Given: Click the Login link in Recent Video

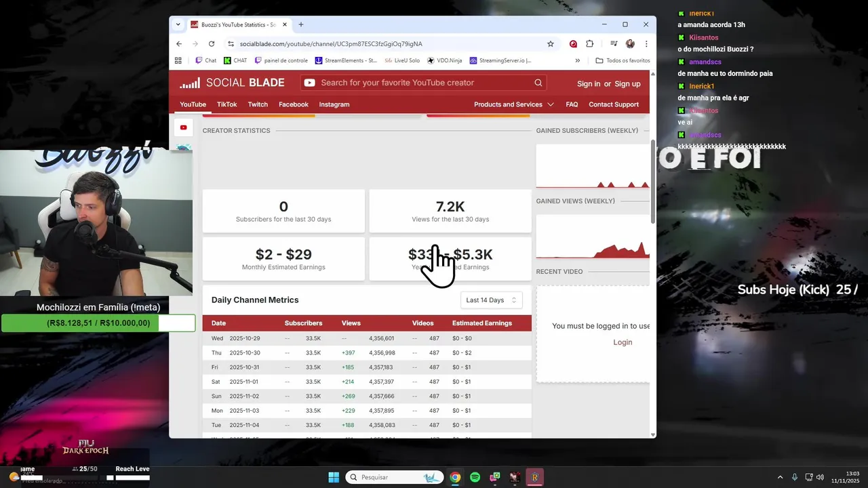Looking at the screenshot, I should pyautogui.click(x=623, y=342).
